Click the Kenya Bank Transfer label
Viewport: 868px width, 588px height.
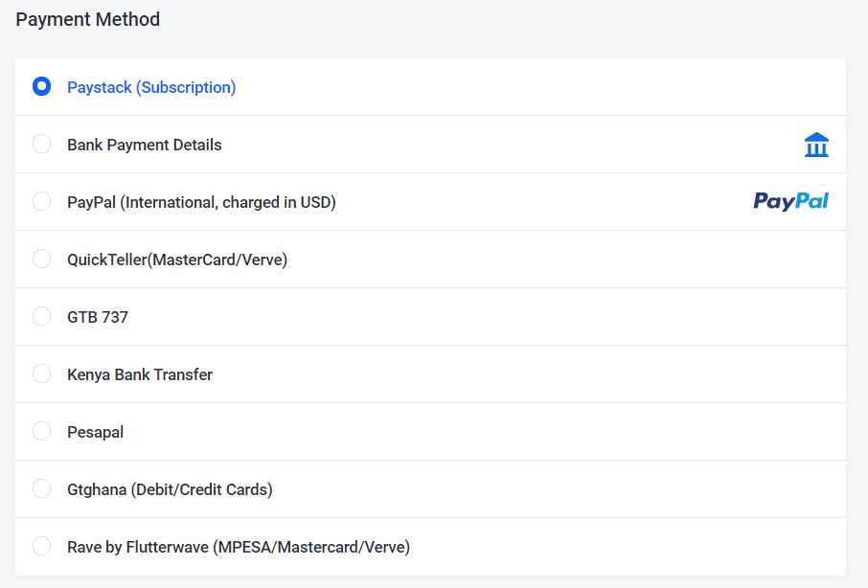coord(140,375)
